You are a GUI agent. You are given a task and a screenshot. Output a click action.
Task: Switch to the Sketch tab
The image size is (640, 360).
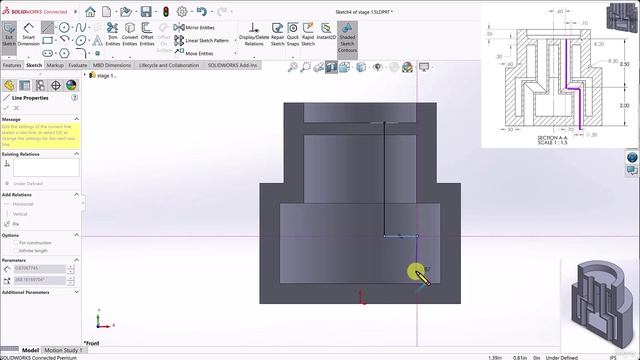(34, 65)
